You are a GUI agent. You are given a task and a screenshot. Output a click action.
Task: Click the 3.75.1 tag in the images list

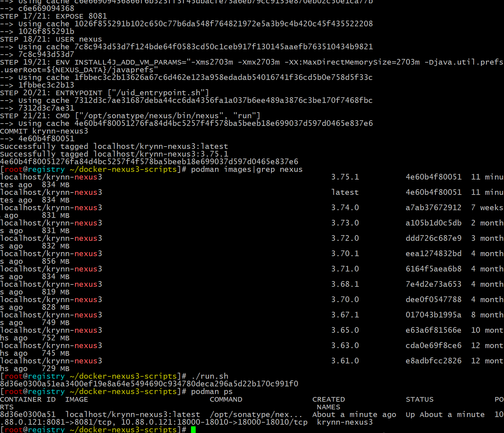coord(345,177)
